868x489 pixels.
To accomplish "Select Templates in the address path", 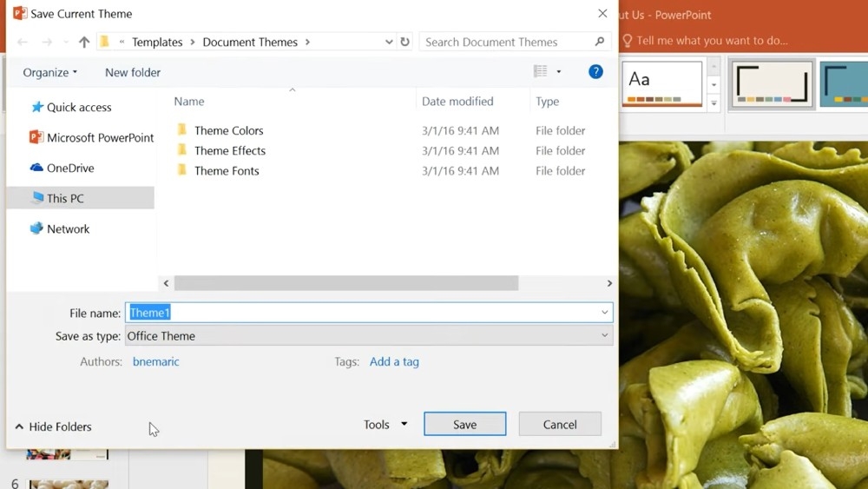I will 157,42.
